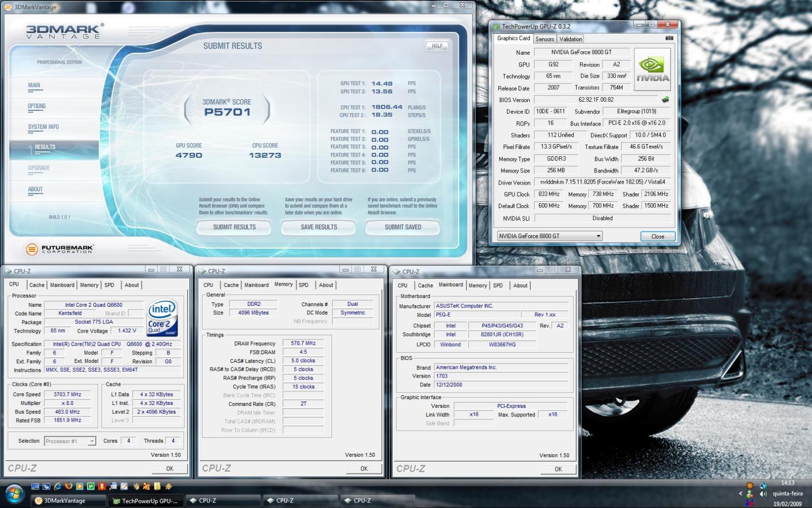The width and height of the screenshot is (812, 508).
Task: Click OK in the middle CPU-Z window
Action: tap(364, 468)
